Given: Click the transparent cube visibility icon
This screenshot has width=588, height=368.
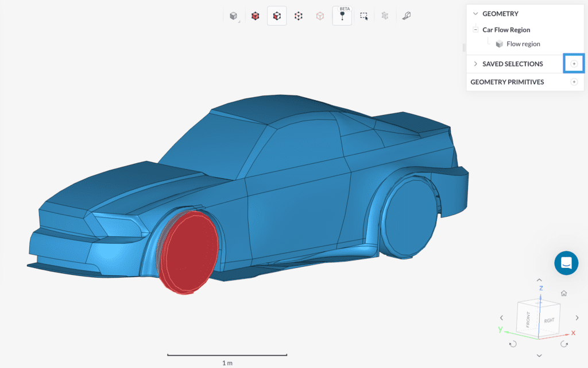Looking at the screenshot, I should coord(320,16).
